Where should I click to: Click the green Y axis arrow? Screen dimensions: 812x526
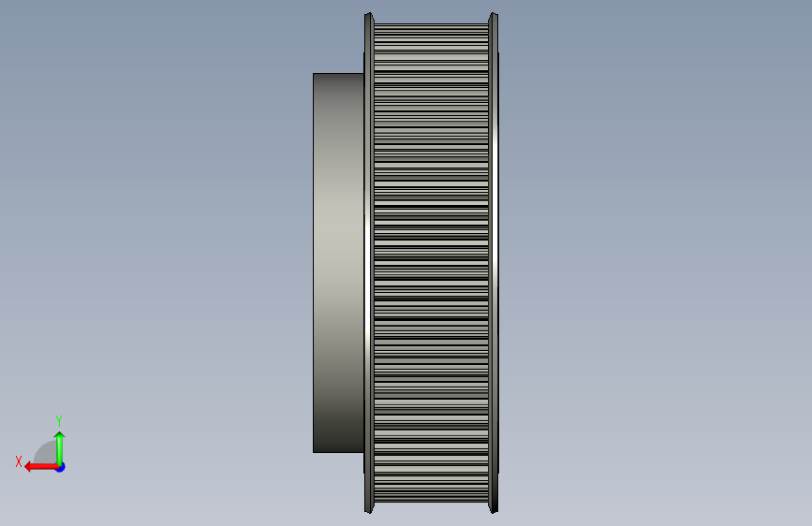[x=60, y=448]
